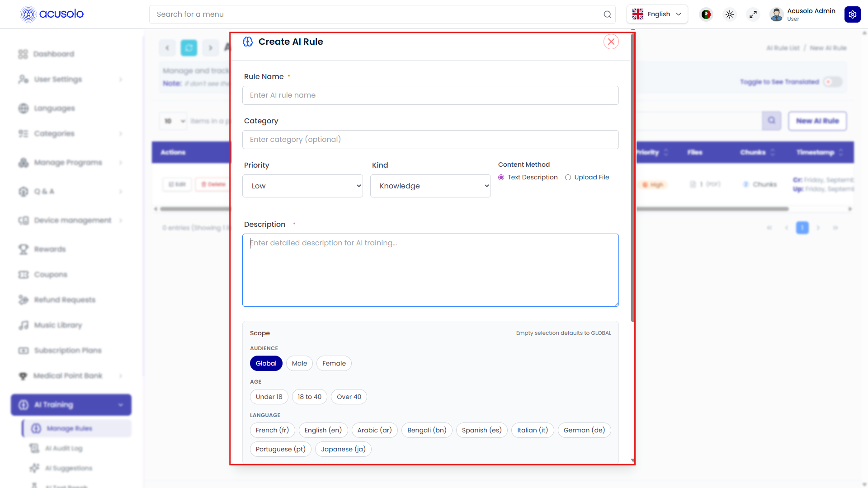Expand the Categories chevron
Viewport: 868px width, 488px height.
(121, 134)
